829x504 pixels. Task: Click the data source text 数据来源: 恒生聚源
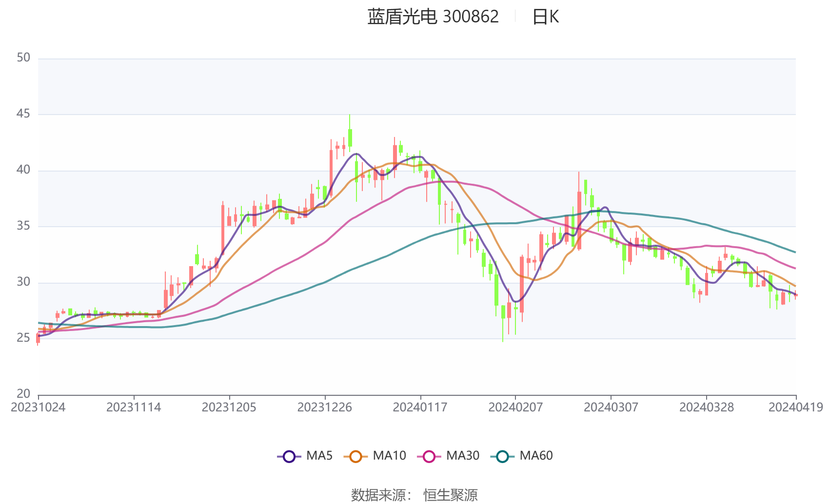414,495
